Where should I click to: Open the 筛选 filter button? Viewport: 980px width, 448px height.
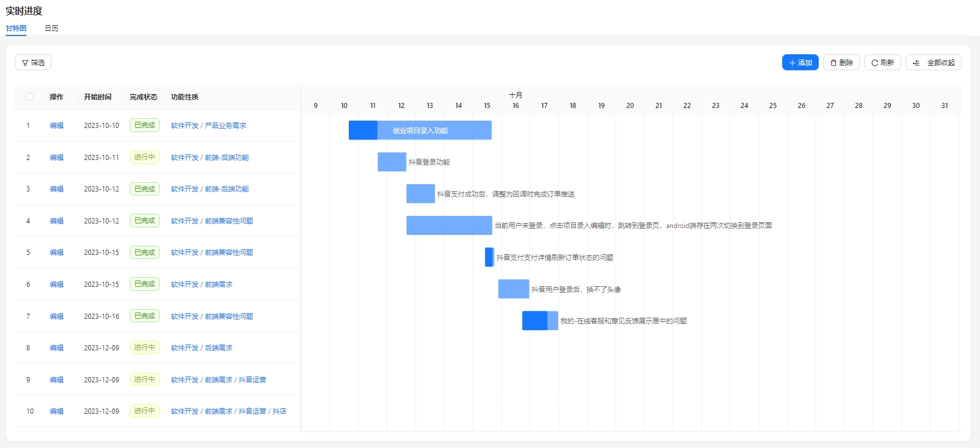tap(33, 62)
